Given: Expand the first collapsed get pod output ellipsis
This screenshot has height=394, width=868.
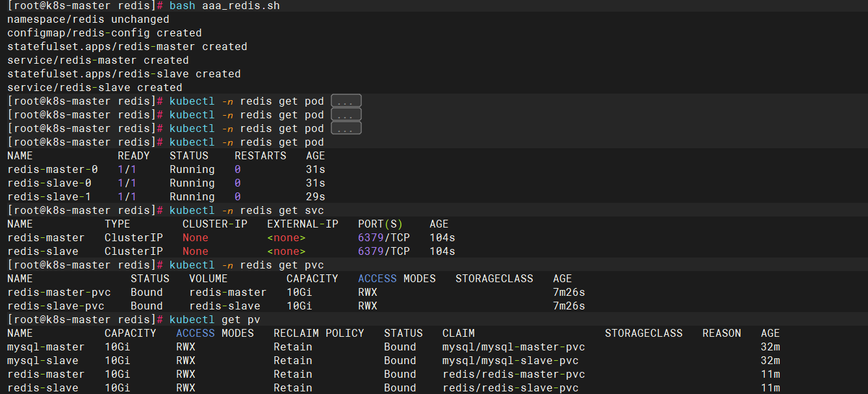Looking at the screenshot, I should coord(346,101).
